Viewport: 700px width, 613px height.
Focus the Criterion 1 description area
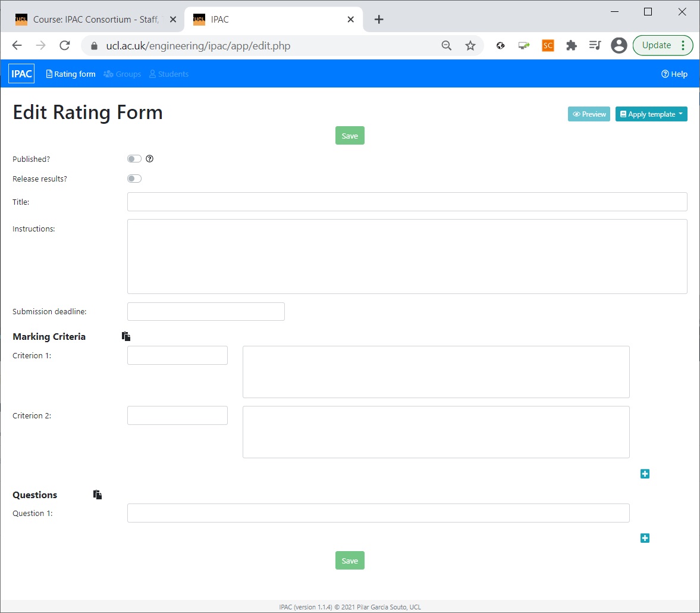pos(436,372)
